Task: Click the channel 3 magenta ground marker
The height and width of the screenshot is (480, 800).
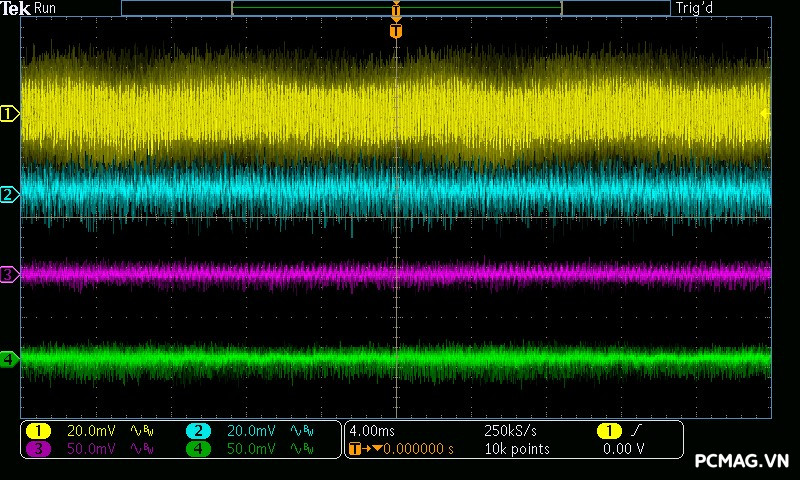Action: [x=9, y=274]
